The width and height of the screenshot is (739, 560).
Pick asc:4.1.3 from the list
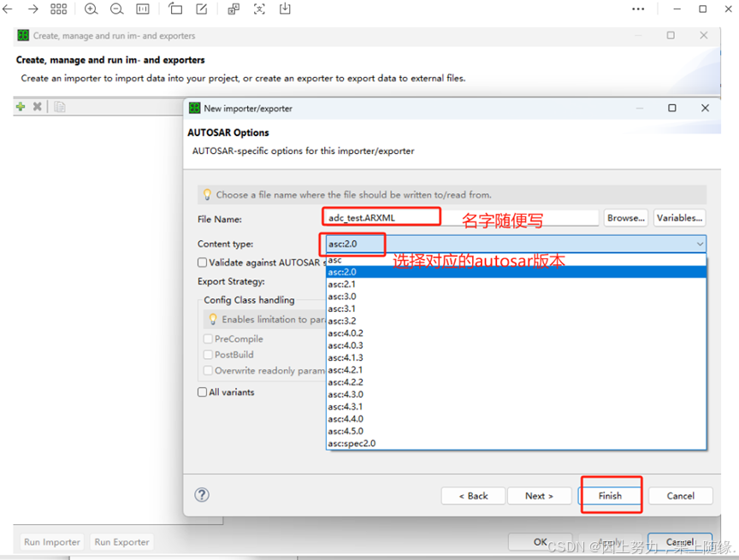(x=516, y=357)
